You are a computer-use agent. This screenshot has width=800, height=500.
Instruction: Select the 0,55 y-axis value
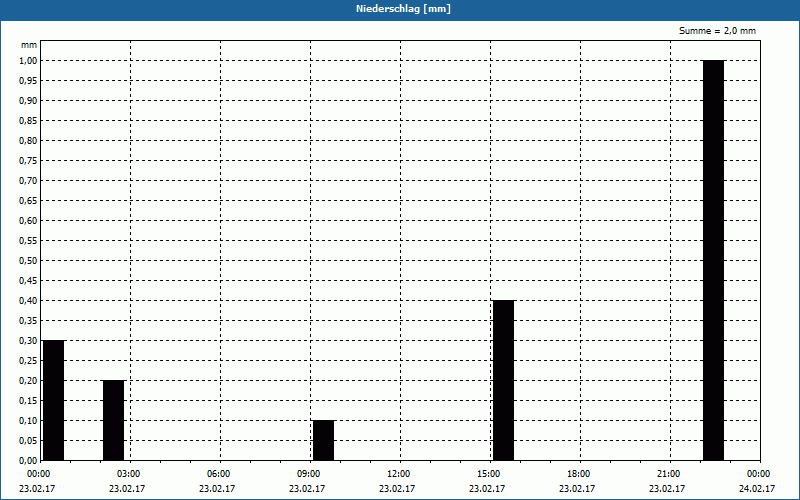(28, 241)
